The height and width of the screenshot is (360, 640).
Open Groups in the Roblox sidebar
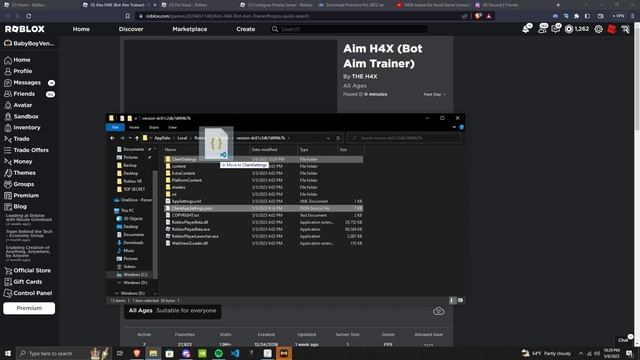pyautogui.click(x=19, y=184)
